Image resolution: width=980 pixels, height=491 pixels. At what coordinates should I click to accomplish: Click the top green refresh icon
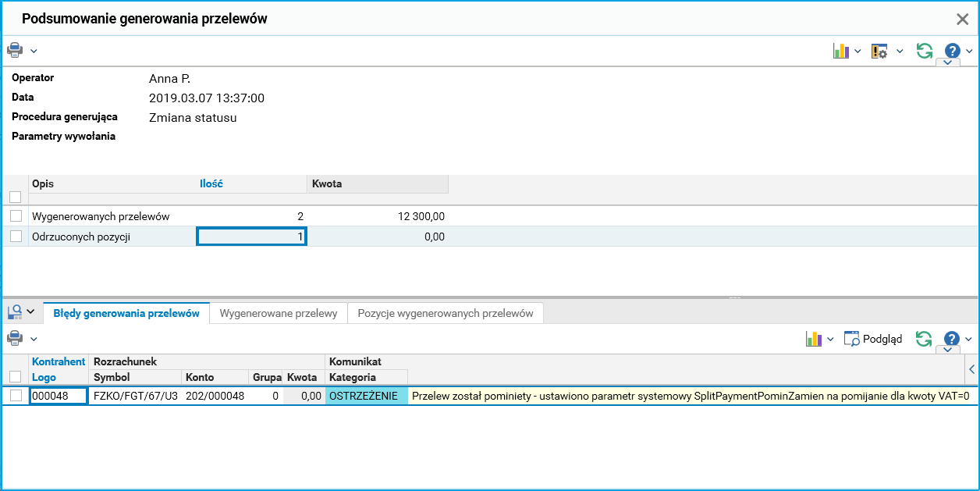click(x=925, y=51)
